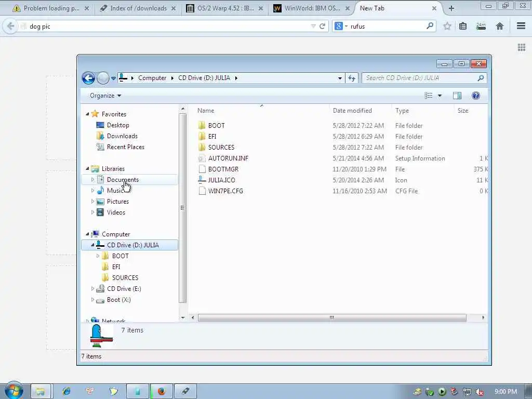
Task: Expand BOOT folder in tree
Action: point(98,256)
